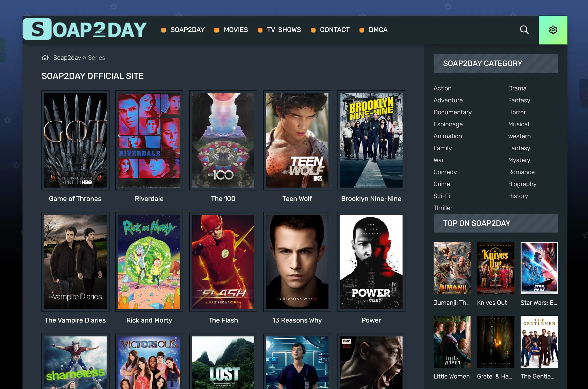The height and width of the screenshot is (389, 588).
Task: Navigate to the Series breadcrumb
Action: tap(96, 57)
